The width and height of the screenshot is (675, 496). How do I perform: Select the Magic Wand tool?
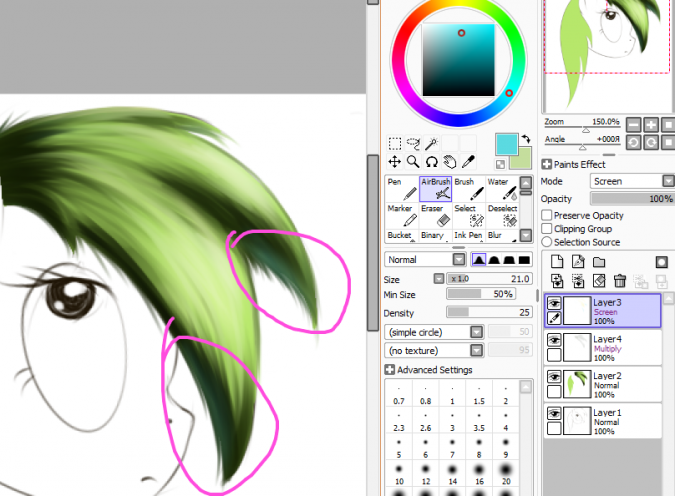tap(431, 144)
